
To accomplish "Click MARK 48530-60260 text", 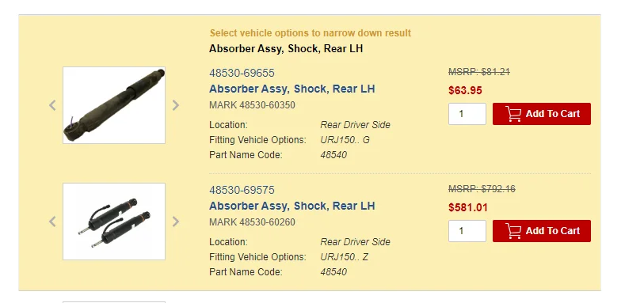I will (252, 222).
